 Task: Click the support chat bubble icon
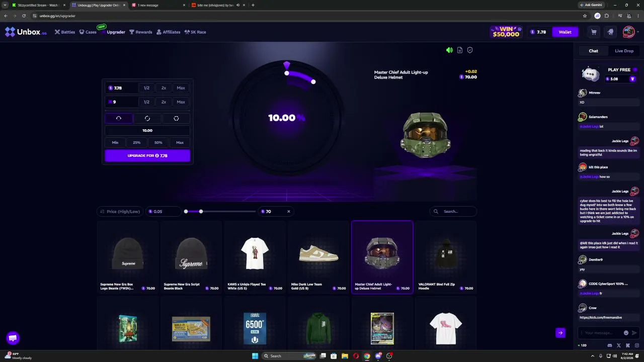(13, 338)
